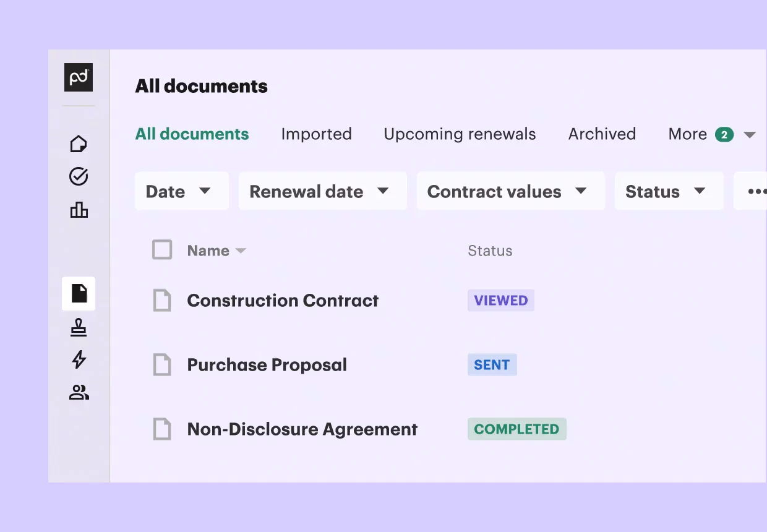Select the Documents page icon in sidebar
The image size is (767, 532).
coord(79,293)
